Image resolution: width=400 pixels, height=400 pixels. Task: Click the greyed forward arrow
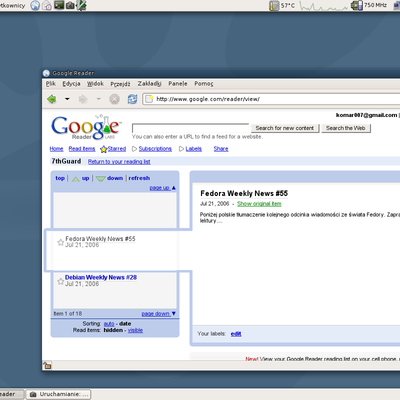tap(83, 99)
